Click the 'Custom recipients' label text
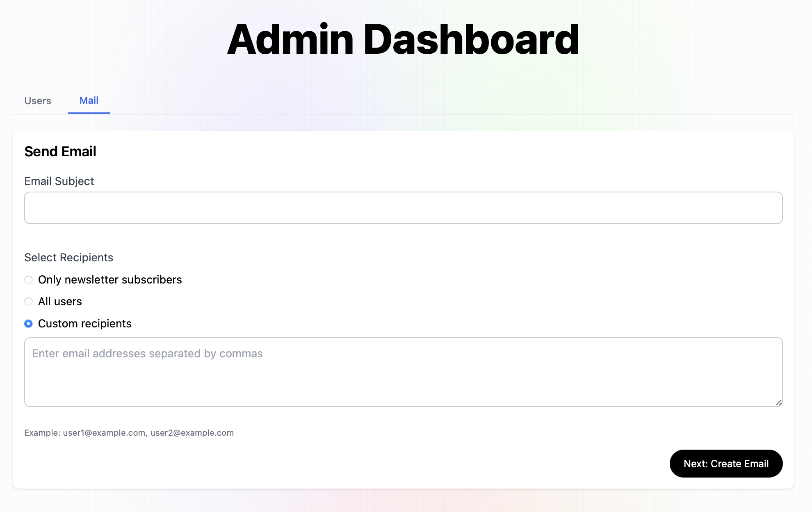Screen dimensions: 812x512 pos(84,324)
